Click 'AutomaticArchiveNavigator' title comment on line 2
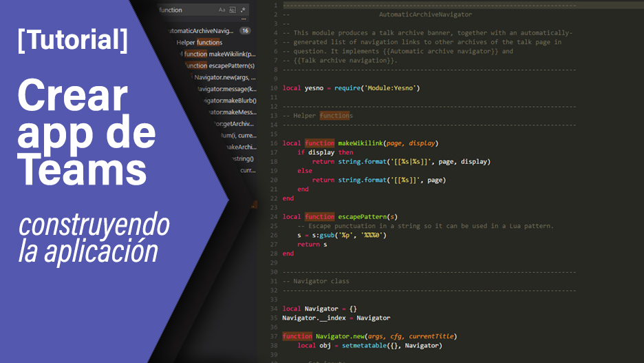The width and height of the screenshot is (644, 363). pos(425,14)
